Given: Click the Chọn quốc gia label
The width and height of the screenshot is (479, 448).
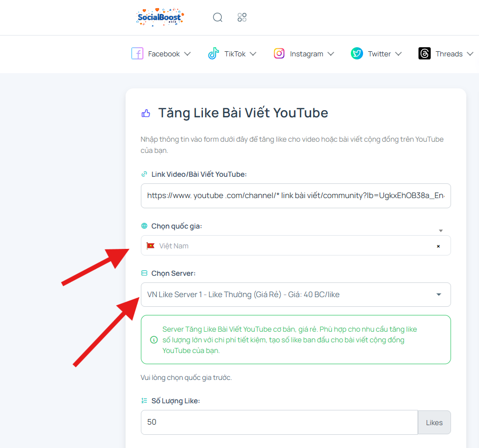Looking at the screenshot, I should pos(176,226).
